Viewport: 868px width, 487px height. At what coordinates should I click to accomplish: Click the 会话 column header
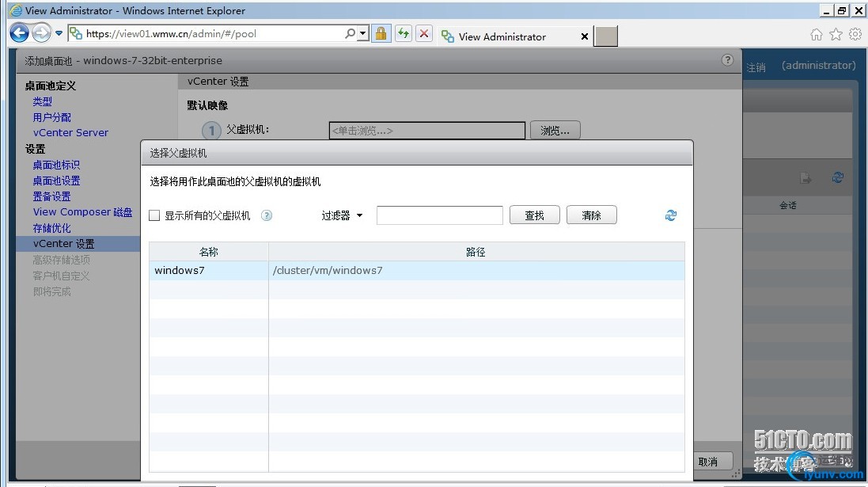788,206
